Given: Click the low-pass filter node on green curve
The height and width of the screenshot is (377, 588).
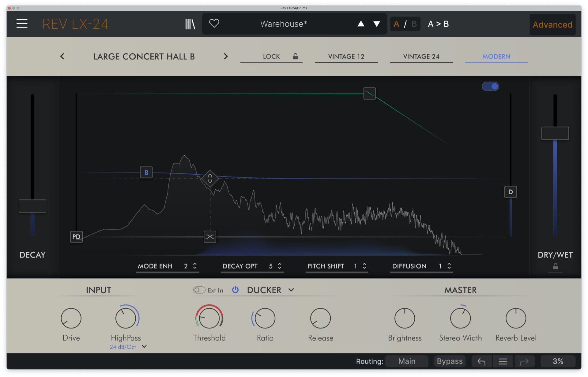Looking at the screenshot, I should [369, 93].
